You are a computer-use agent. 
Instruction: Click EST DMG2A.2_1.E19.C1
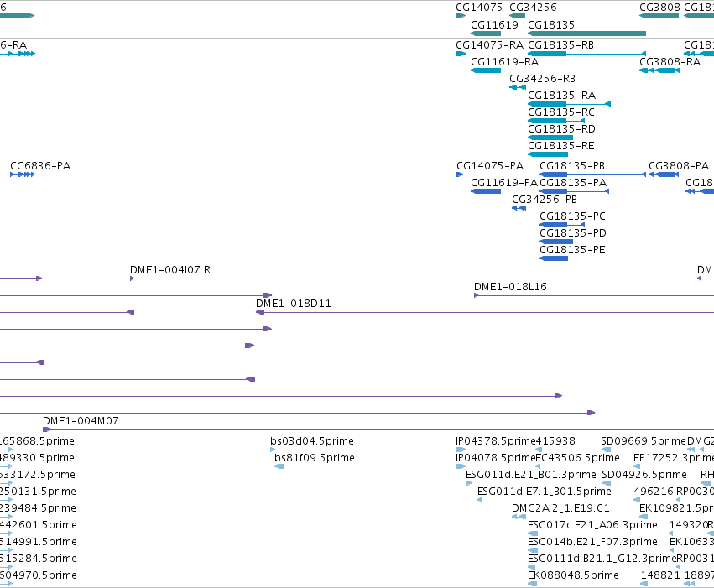[x=519, y=517]
